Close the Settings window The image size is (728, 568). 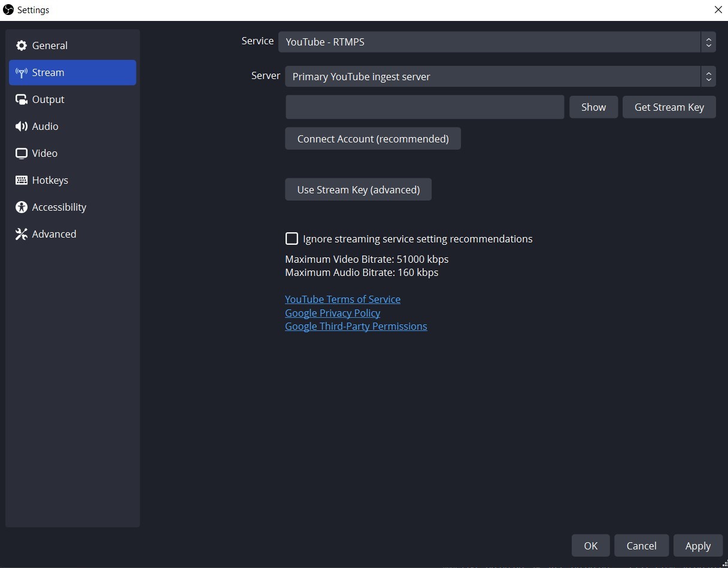point(718,10)
